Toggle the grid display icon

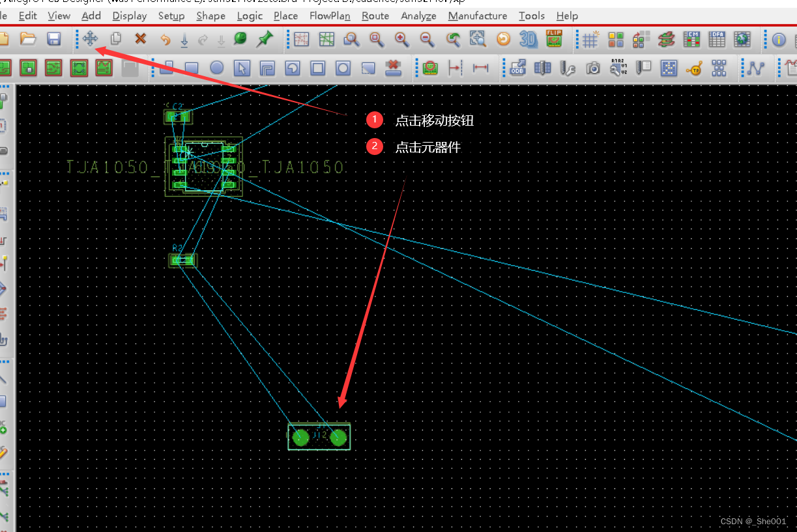(x=590, y=40)
